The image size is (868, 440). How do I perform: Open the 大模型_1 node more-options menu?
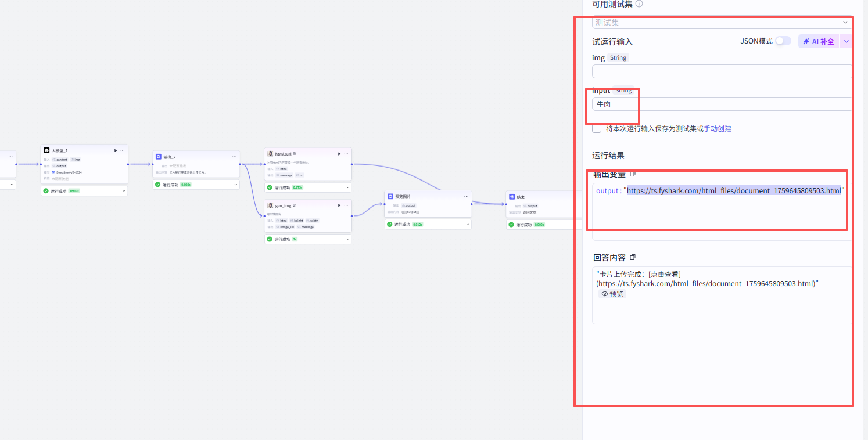(123, 150)
